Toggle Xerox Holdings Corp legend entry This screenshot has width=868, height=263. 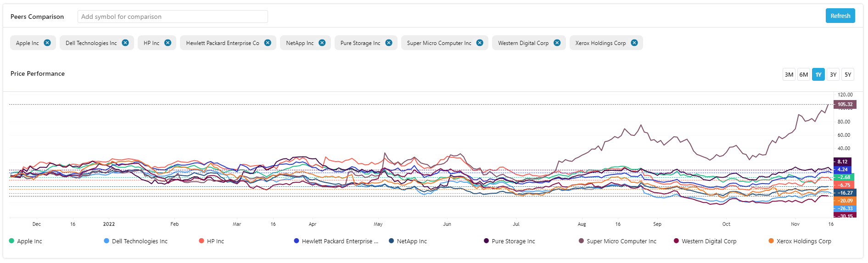(800, 241)
